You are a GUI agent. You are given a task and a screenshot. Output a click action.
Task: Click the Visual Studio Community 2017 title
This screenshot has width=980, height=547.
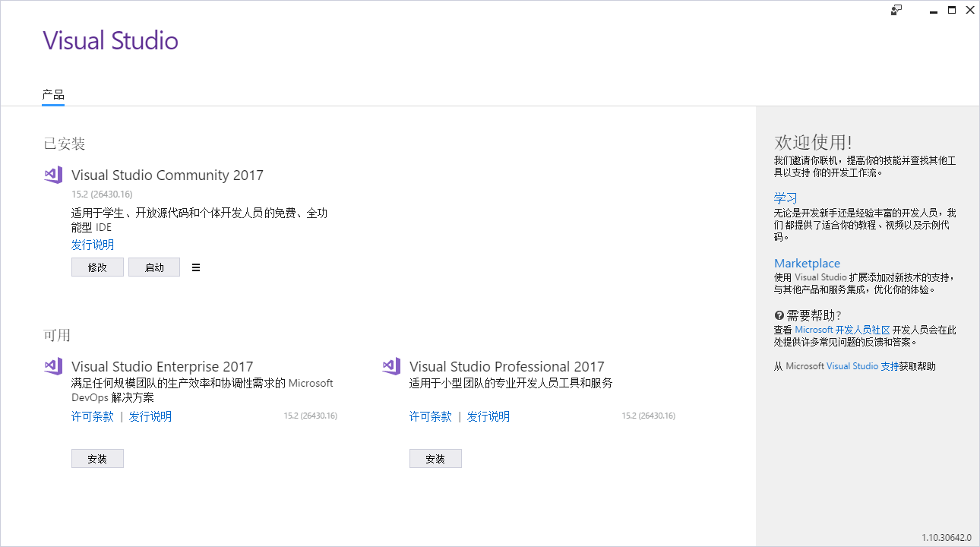coord(167,175)
